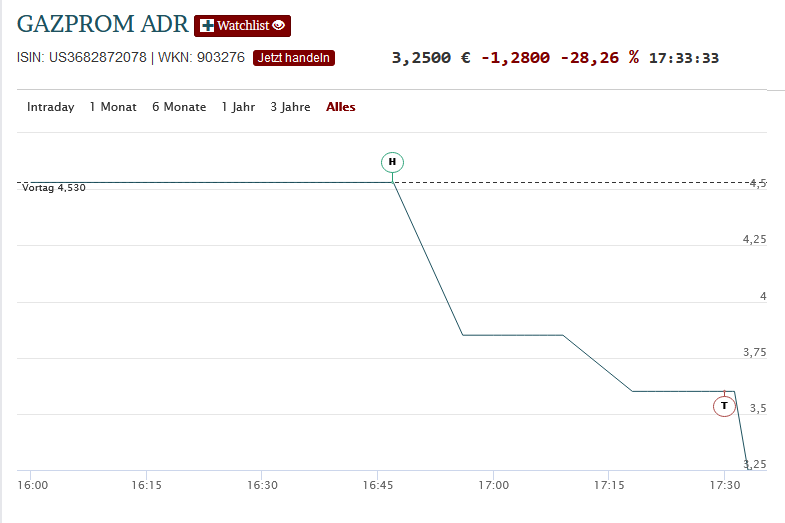Viewport: 785px width, 523px height.
Task: Click the 16:15 x-axis label
Action: [x=147, y=485]
